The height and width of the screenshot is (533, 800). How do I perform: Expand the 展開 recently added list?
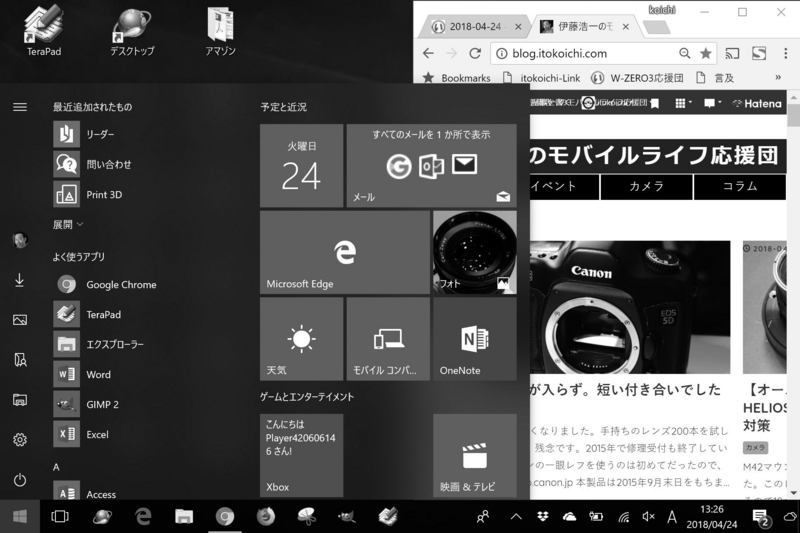coord(68,224)
